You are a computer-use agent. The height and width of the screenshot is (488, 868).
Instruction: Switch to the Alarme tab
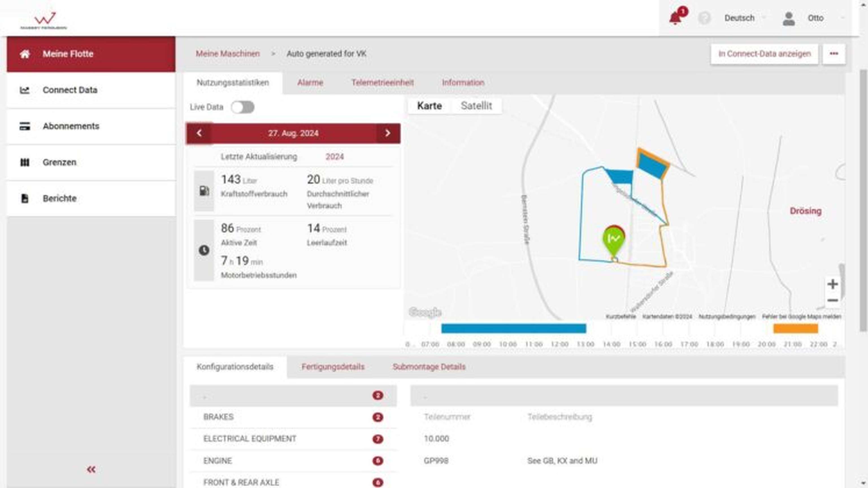point(310,83)
